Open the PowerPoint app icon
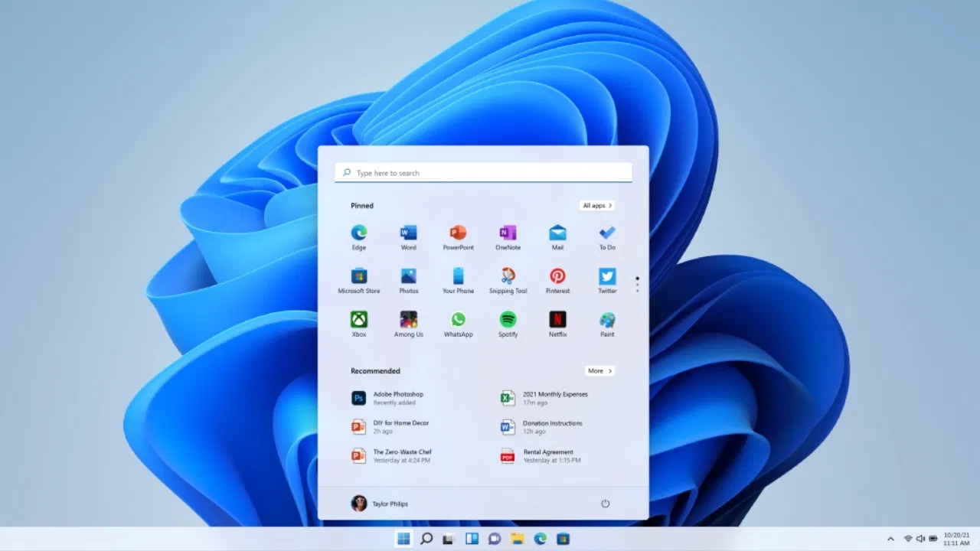Screen dimensions: 980x551 [458, 233]
